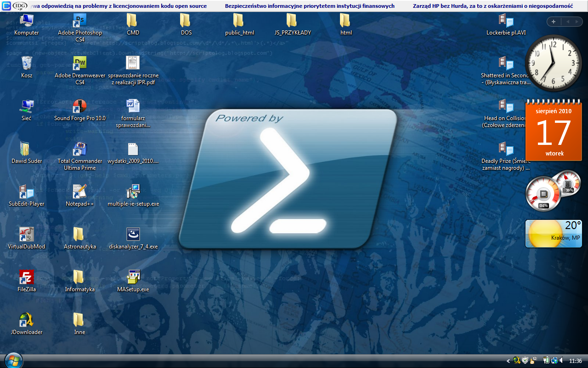Launch VirtualDubMod shortcut

click(27, 238)
